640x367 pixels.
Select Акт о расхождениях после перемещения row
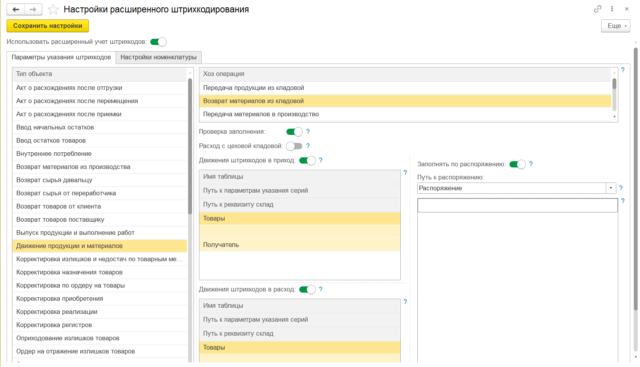click(x=100, y=101)
